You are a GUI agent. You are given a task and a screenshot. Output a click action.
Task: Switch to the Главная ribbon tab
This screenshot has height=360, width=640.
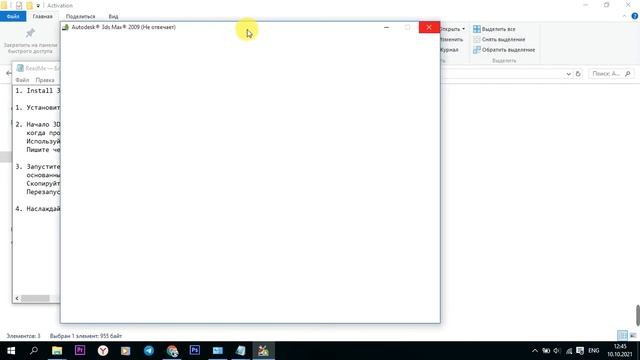point(42,16)
